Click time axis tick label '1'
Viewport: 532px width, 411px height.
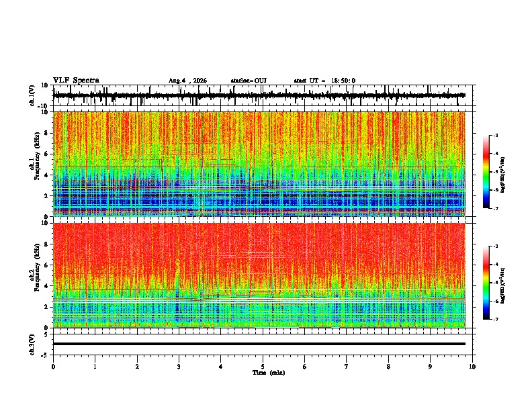pos(95,367)
